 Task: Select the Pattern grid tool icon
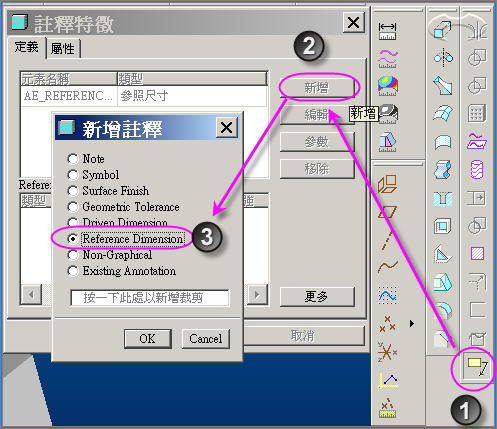click(477, 113)
